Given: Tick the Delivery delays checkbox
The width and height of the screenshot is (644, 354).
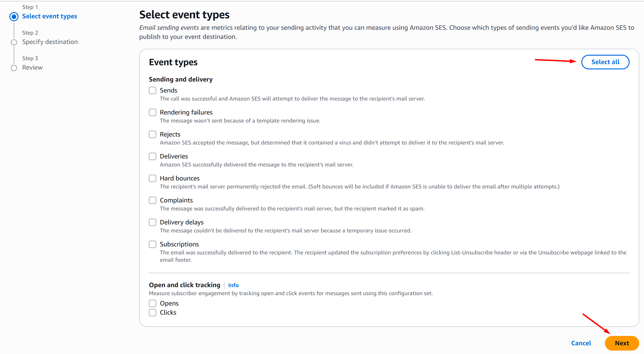Looking at the screenshot, I should pyautogui.click(x=153, y=222).
